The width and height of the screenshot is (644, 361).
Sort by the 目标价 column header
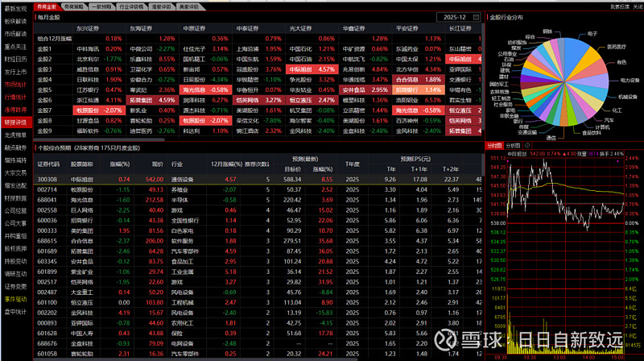tap(293, 169)
